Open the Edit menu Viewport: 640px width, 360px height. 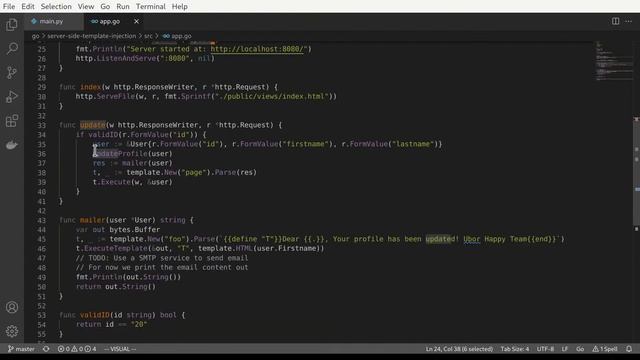[x=28, y=7]
